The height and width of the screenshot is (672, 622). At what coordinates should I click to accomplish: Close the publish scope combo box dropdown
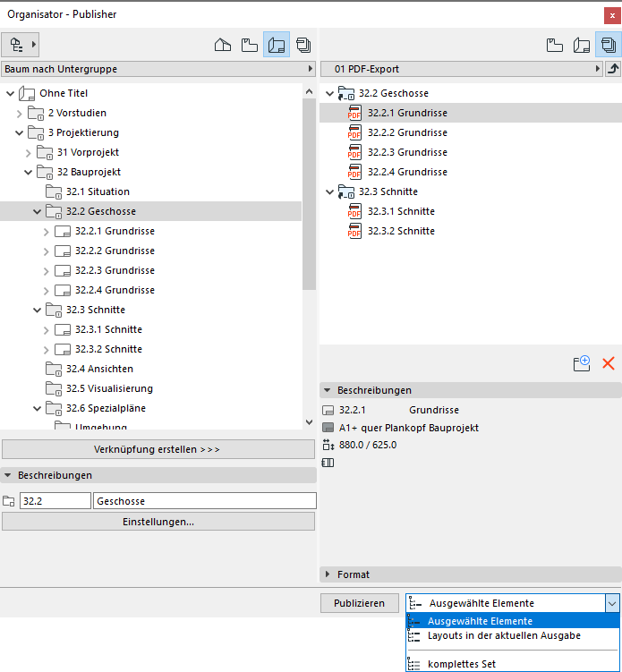click(612, 603)
